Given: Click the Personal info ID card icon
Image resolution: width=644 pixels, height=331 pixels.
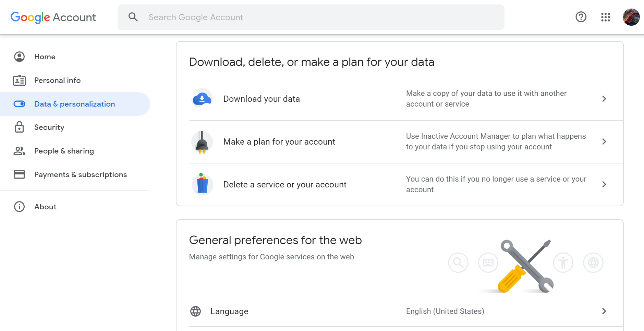Looking at the screenshot, I should pos(19,80).
